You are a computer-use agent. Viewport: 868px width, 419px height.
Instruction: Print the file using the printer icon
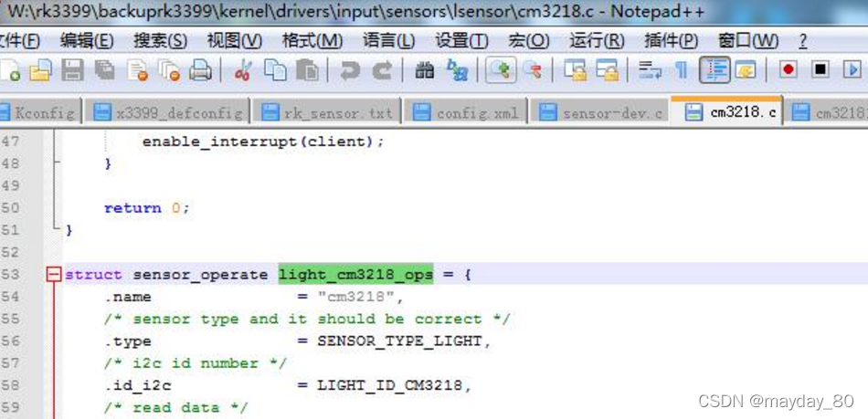point(200,71)
